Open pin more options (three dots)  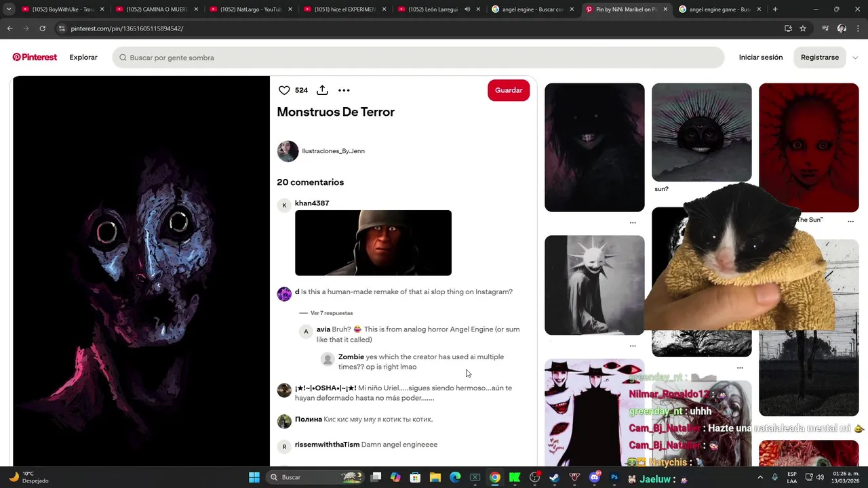[344, 90]
